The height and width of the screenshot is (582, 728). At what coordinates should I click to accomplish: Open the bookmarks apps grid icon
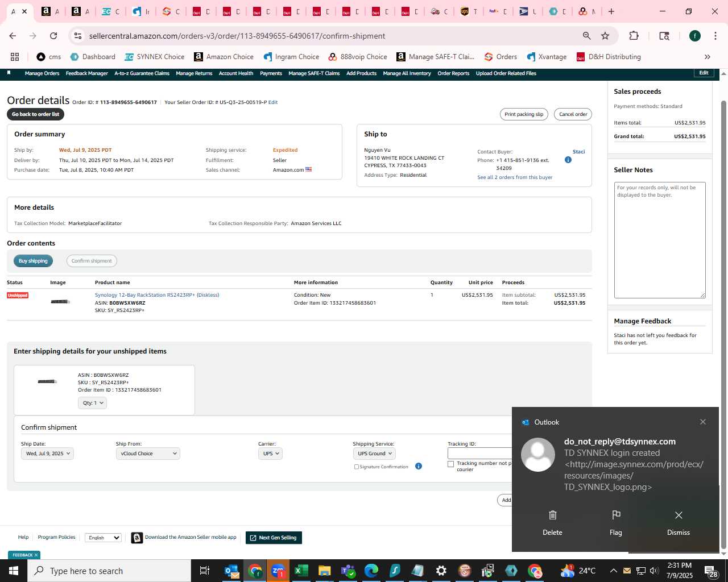click(x=15, y=57)
